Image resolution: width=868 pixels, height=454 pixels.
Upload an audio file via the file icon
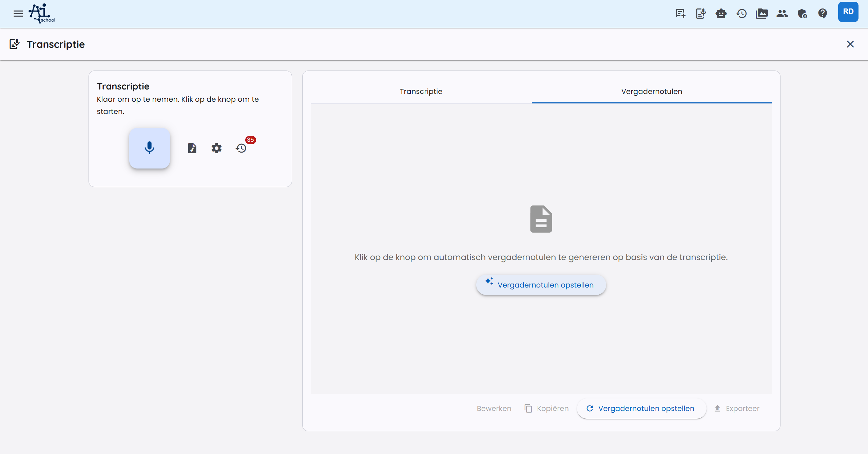pyautogui.click(x=192, y=148)
